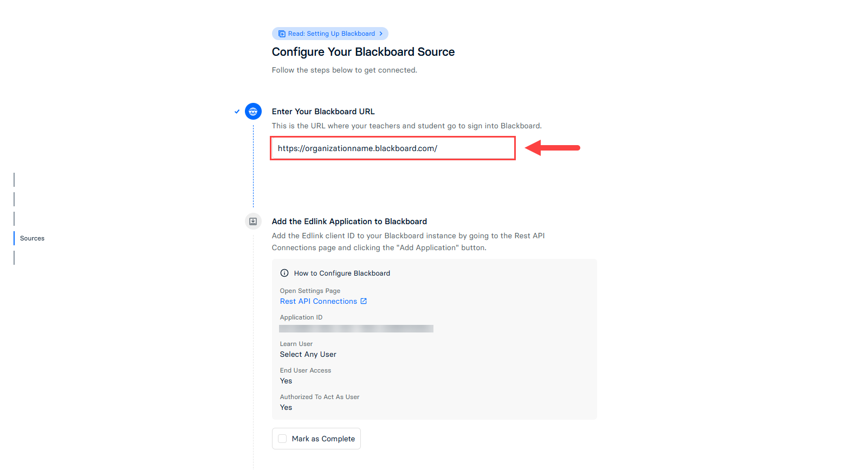The width and height of the screenshot is (868, 470).
Task: Open the Rest API Connections link
Action: point(318,301)
